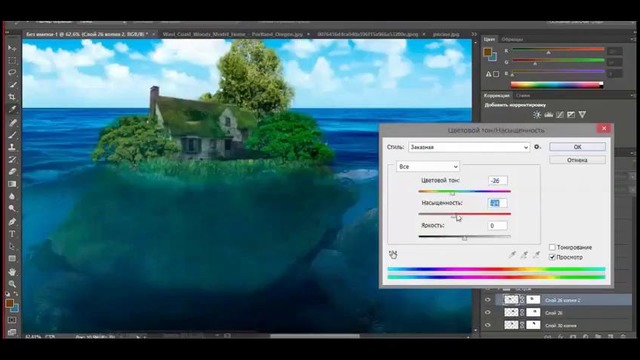
Task: Select the Rectangular Marquee tool
Action: pos(12,60)
